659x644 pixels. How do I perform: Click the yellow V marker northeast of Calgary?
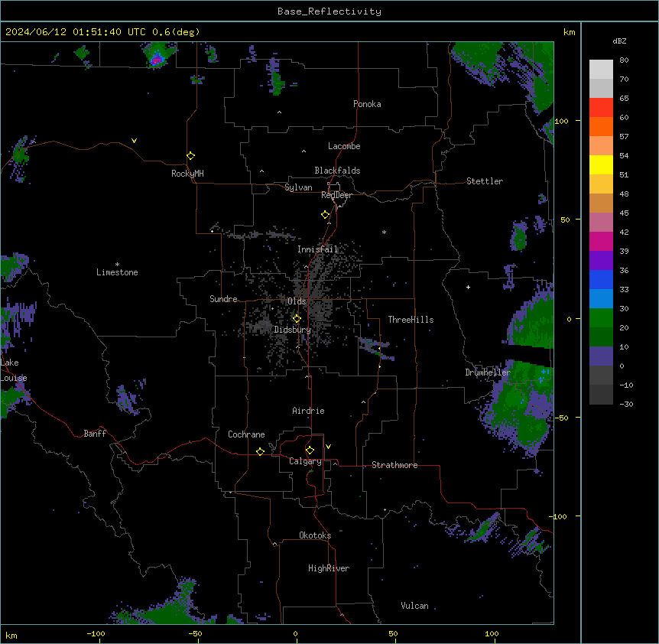(x=328, y=447)
